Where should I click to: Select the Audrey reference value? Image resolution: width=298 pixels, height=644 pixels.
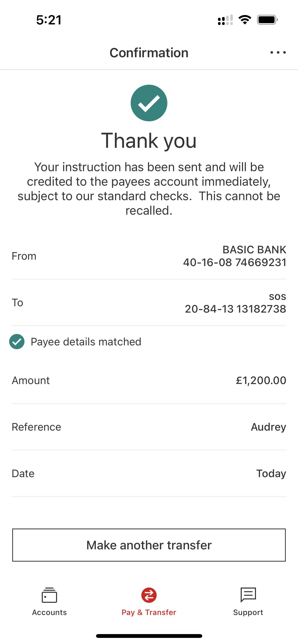pos(268,427)
